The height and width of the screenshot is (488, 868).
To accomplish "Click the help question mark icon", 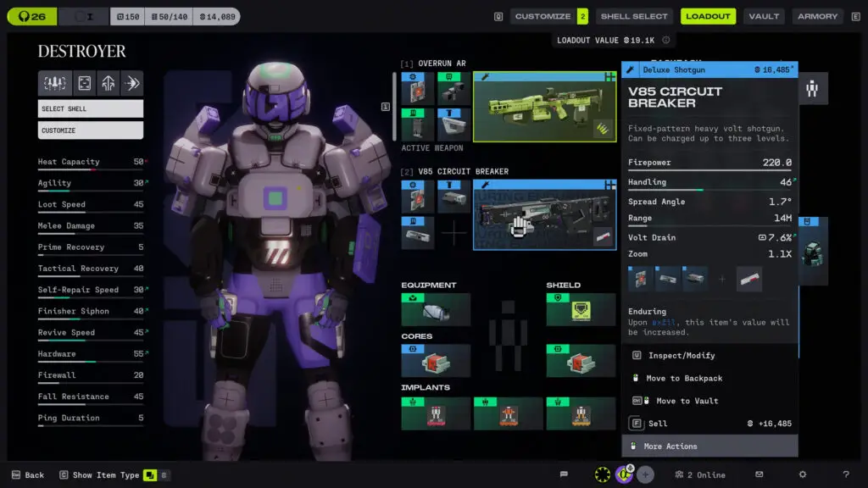I will point(845,474).
